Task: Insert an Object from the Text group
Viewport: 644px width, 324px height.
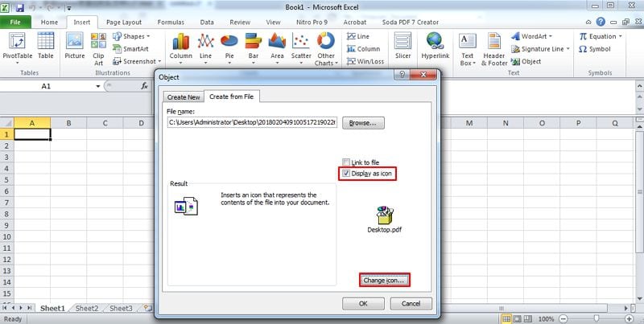Action: click(x=526, y=62)
